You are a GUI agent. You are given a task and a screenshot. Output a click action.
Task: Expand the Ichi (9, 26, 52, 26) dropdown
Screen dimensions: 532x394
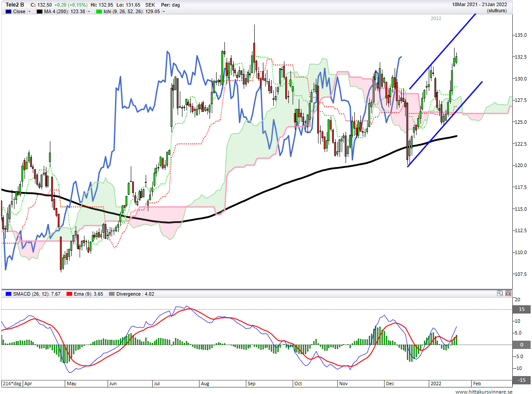(x=164, y=12)
